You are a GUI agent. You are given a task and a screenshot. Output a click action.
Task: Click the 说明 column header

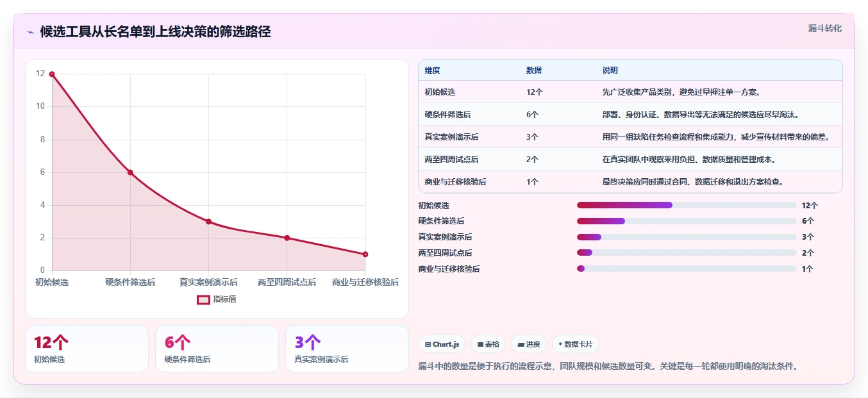610,70
